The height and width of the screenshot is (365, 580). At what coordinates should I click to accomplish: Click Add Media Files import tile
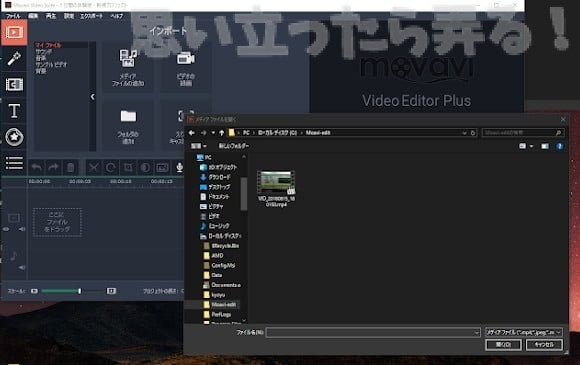pyautogui.click(x=128, y=67)
